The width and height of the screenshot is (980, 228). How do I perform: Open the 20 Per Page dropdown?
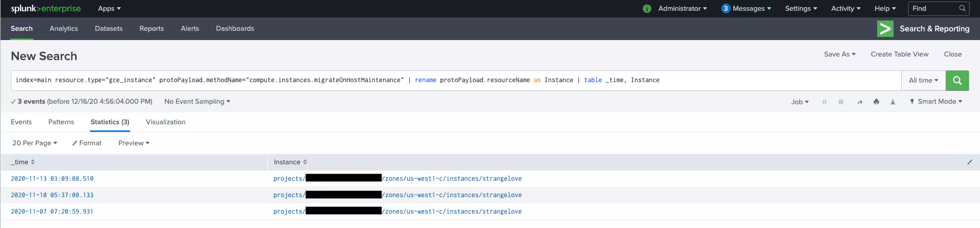point(34,143)
